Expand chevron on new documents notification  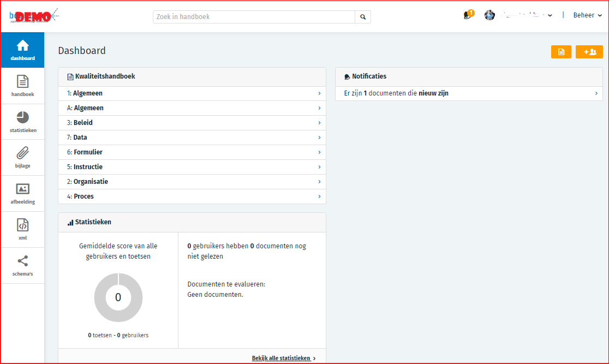pyautogui.click(x=596, y=93)
